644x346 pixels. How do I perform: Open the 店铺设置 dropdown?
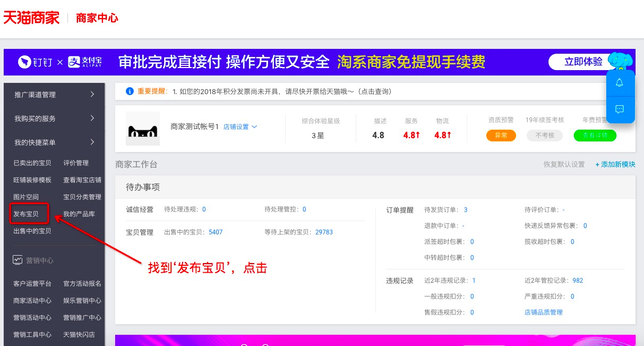(240, 127)
